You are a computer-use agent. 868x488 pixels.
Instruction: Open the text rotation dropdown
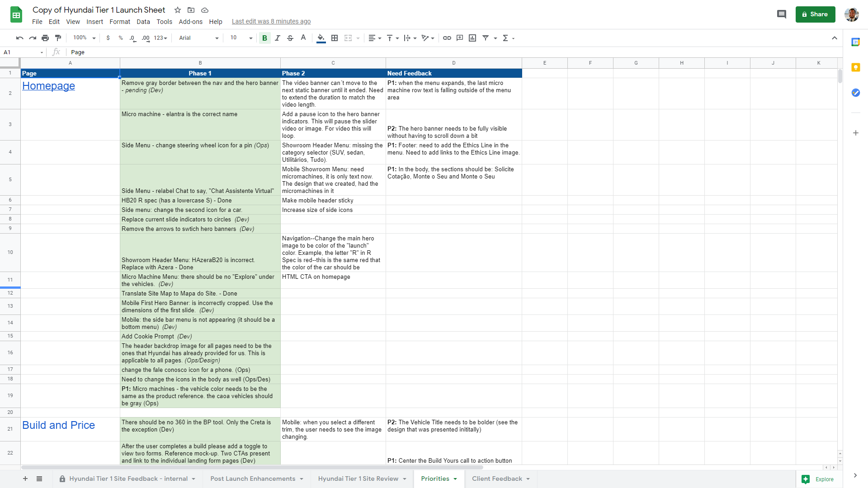coord(428,38)
